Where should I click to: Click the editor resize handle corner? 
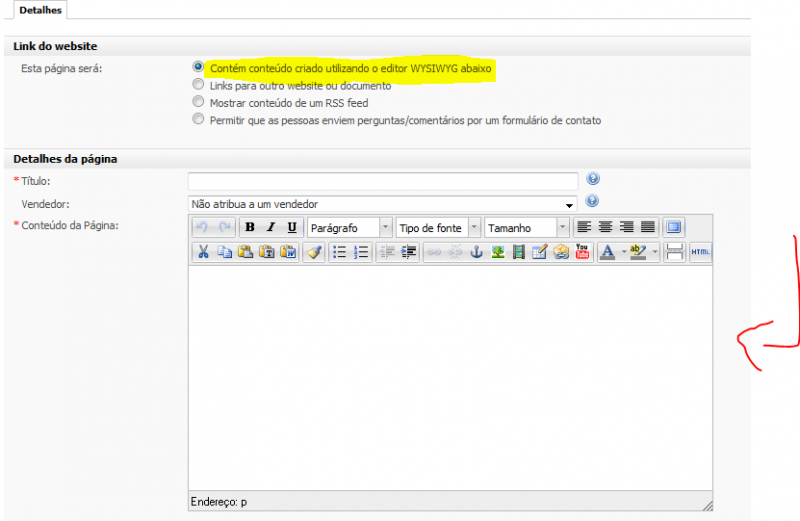pos(707,505)
